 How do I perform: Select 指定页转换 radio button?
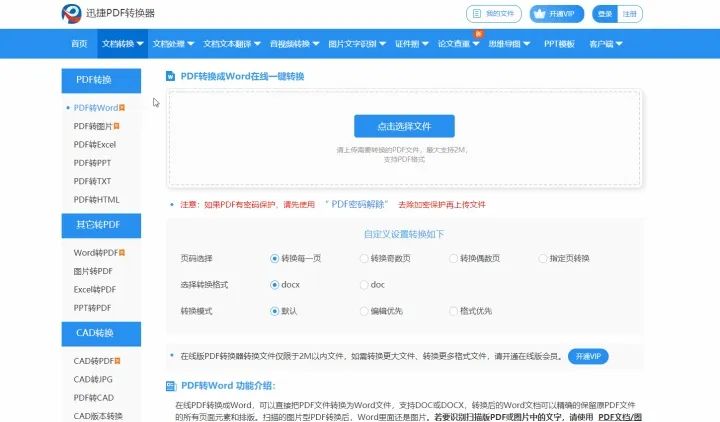click(x=543, y=259)
